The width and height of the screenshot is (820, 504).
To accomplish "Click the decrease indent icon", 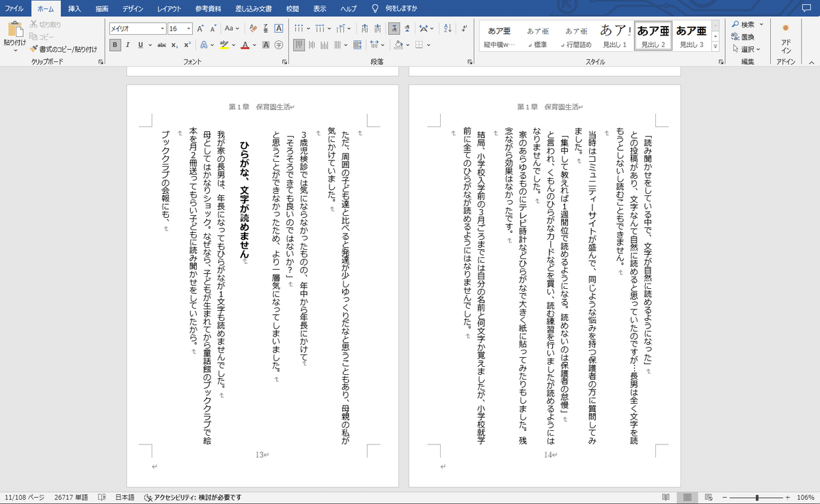I will pyautogui.click(x=364, y=29).
